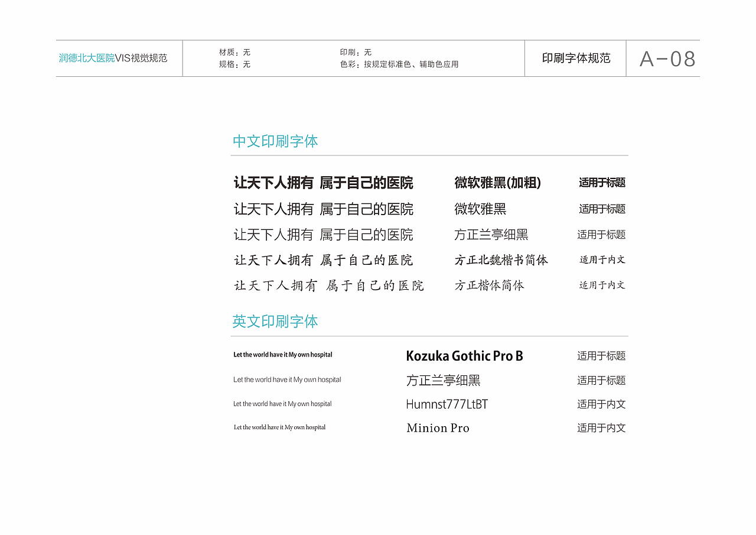Select the English sample set in 方正兰亭细黑

tap(287, 380)
